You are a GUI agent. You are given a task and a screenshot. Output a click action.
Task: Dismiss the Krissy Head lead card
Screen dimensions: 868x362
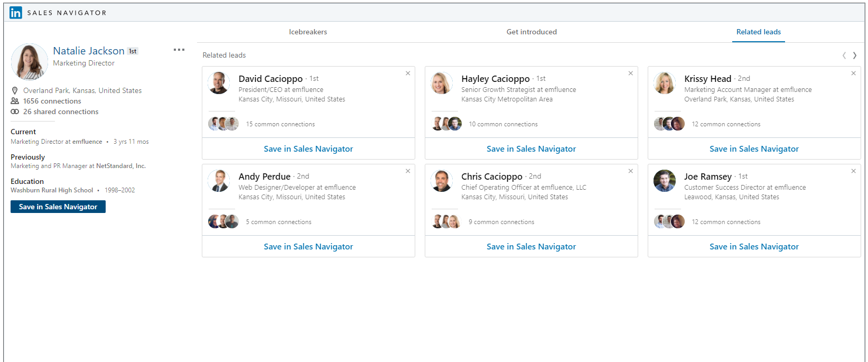click(854, 73)
